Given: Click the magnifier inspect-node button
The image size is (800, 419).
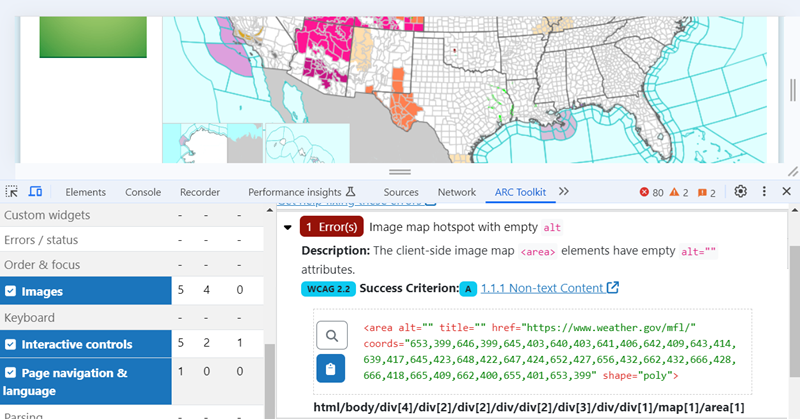Looking at the screenshot, I should (x=332, y=335).
